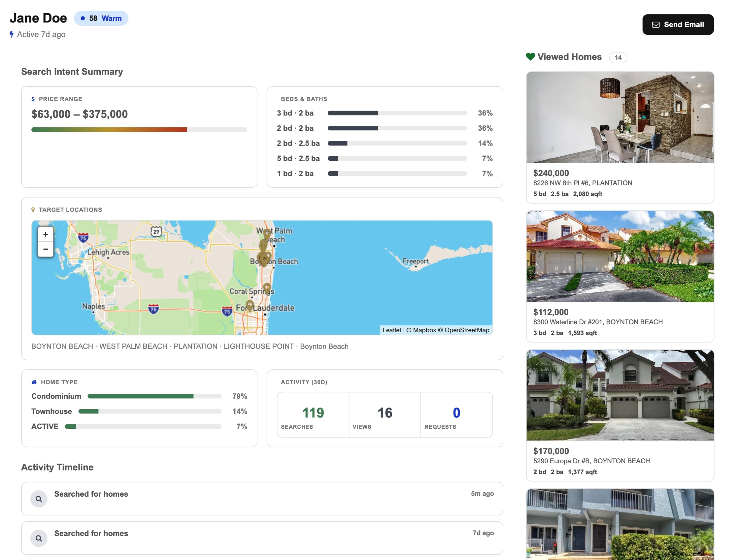
Task: Open the $170,000 Europa Dr listing photo
Action: [620, 396]
